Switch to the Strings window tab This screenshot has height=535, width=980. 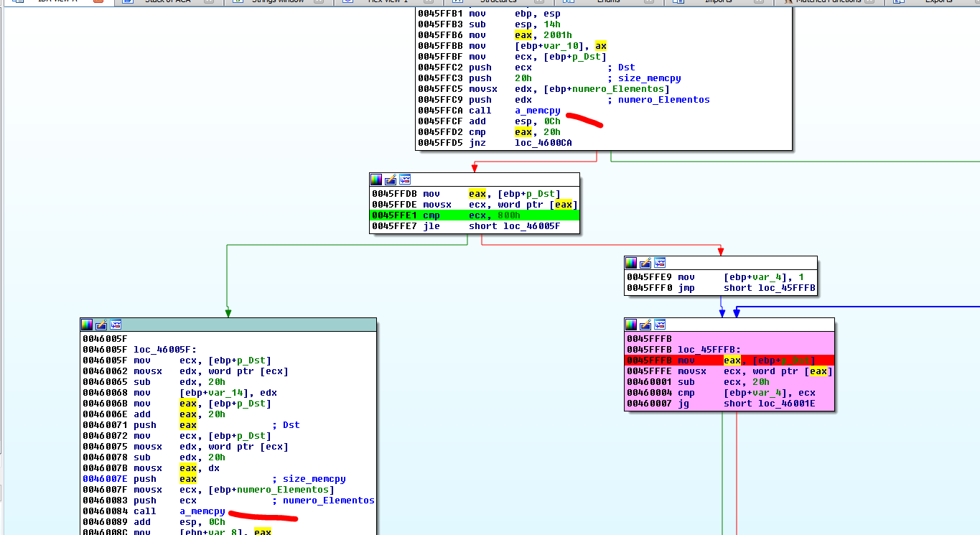pos(276,1)
